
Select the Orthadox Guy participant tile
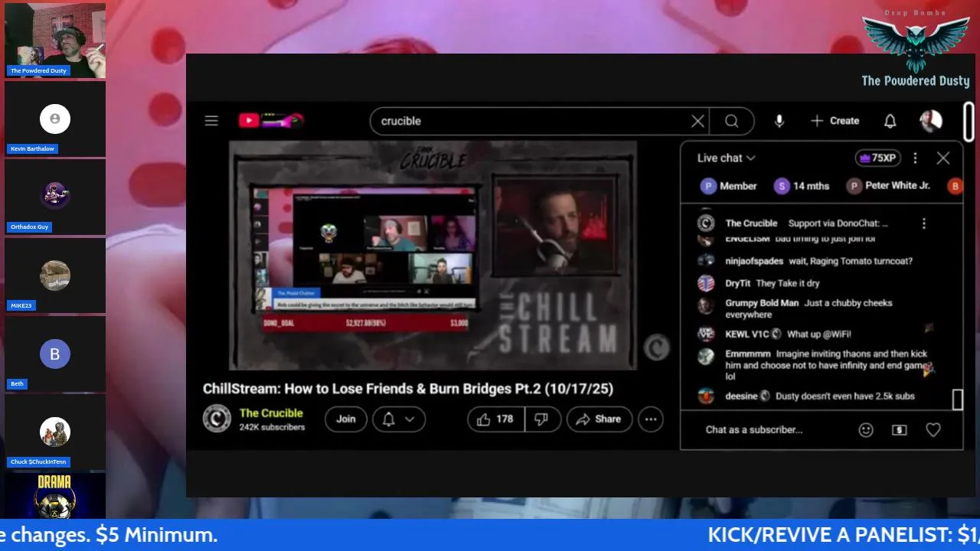(55, 197)
